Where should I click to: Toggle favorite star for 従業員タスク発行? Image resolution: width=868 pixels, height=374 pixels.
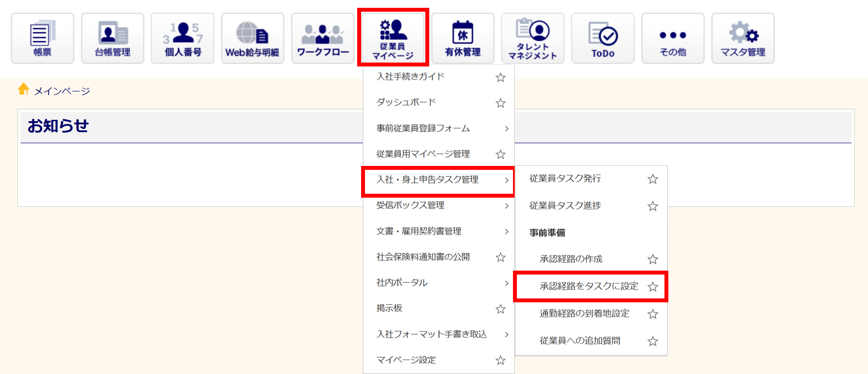653,179
